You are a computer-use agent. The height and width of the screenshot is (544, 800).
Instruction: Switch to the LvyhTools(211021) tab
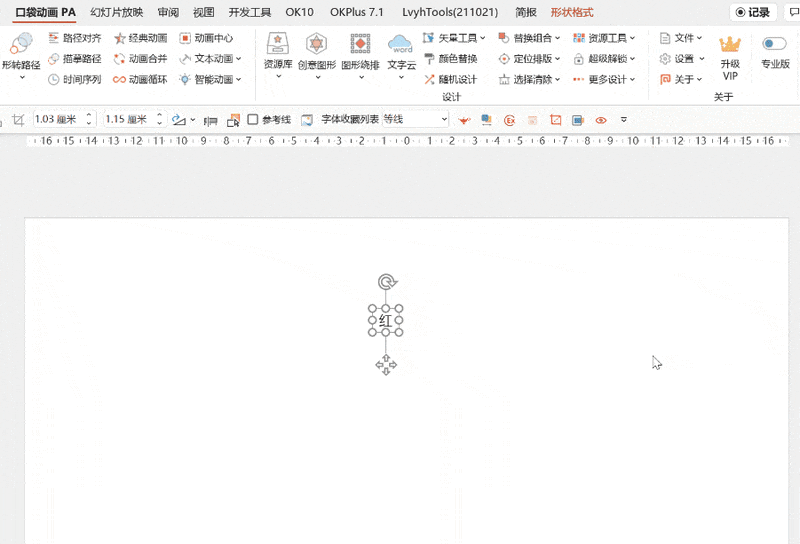point(450,12)
